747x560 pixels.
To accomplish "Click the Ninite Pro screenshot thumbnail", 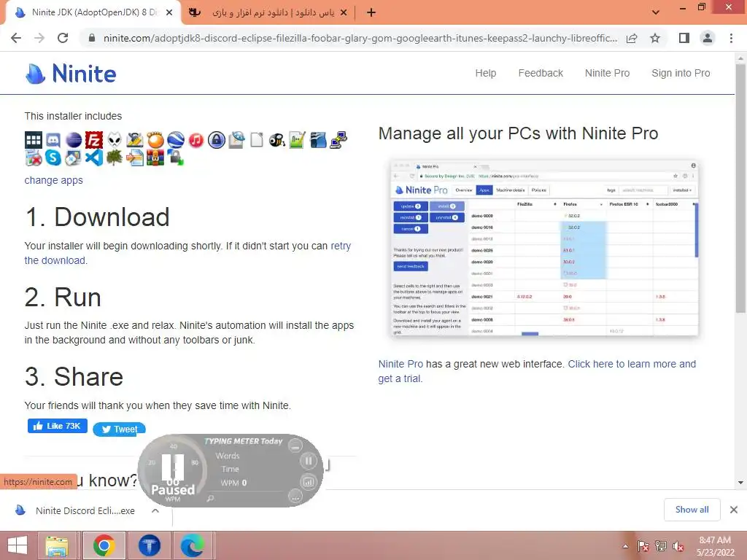I will [544, 249].
